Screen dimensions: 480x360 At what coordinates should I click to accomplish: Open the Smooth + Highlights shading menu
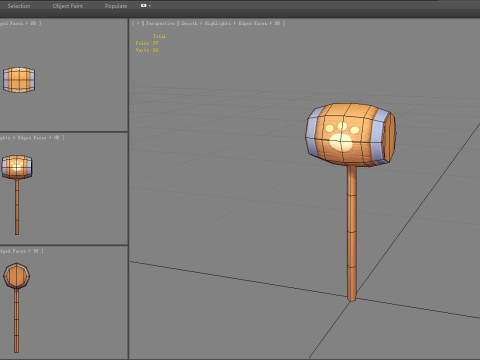coord(206,23)
